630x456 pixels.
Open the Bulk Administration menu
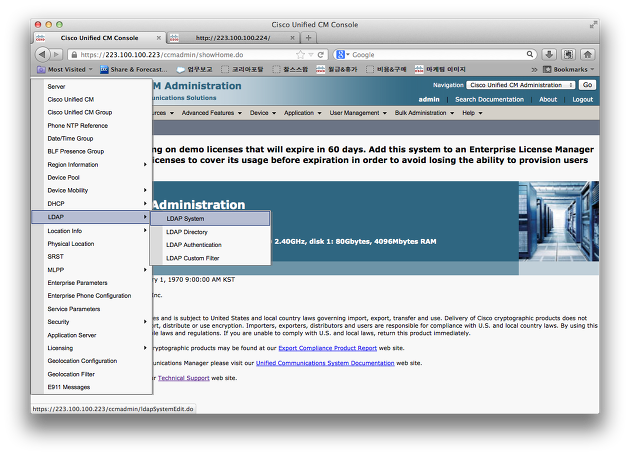coord(424,113)
